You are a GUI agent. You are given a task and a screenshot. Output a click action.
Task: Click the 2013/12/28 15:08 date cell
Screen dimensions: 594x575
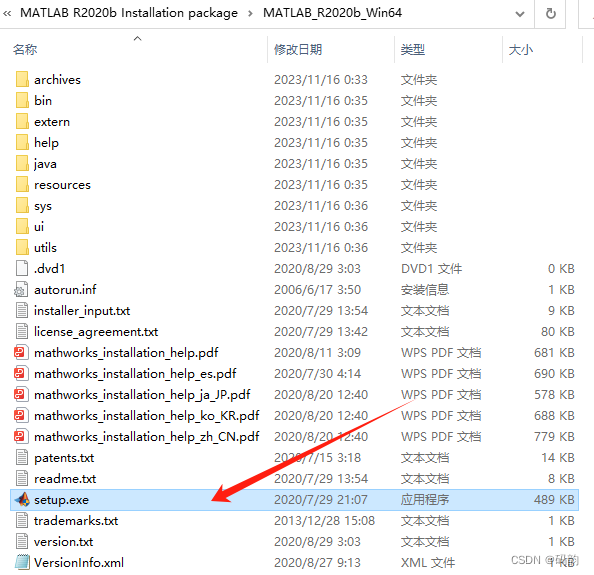point(324,521)
